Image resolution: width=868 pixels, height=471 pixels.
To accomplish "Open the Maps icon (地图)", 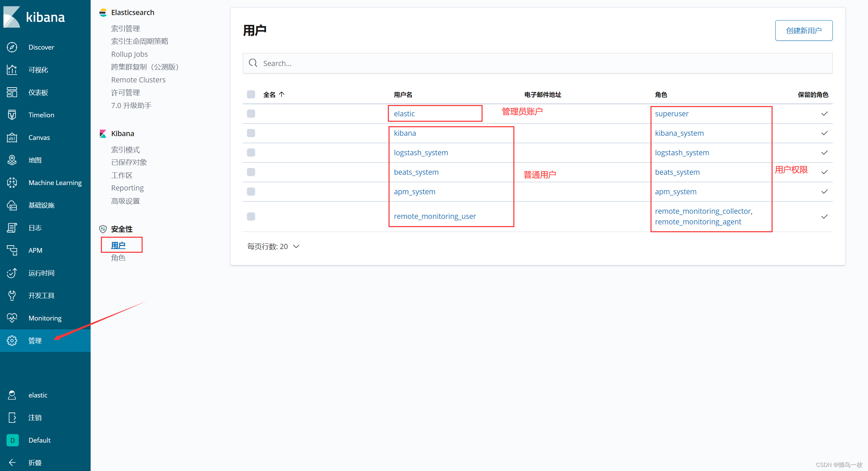I will (x=12, y=160).
